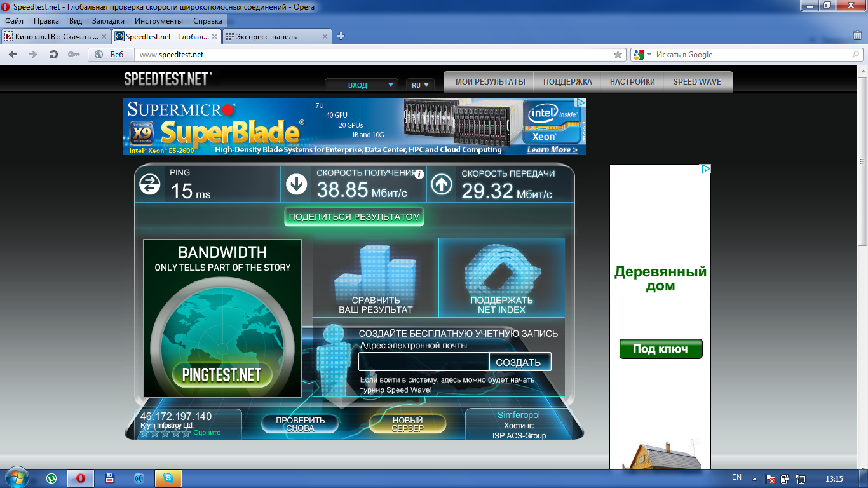Open the Справка menu
The image size is (868, 488).
tap(208, 21)
